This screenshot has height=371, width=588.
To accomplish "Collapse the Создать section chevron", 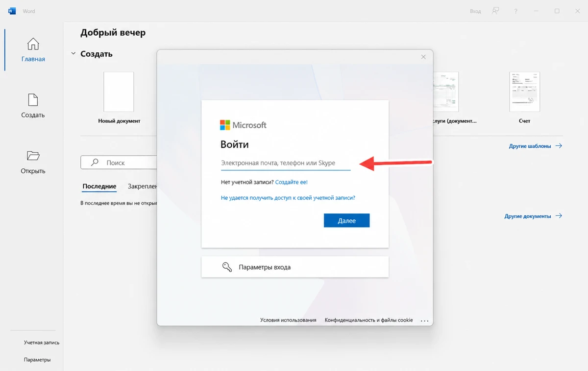I will coord(73,54).
